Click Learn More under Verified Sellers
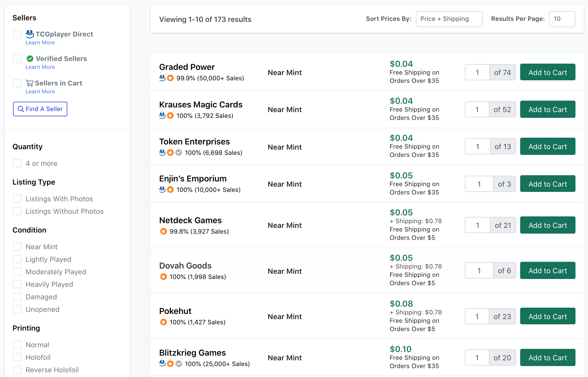This screenshot has height=377, width=588. click(x=40, y=67)
